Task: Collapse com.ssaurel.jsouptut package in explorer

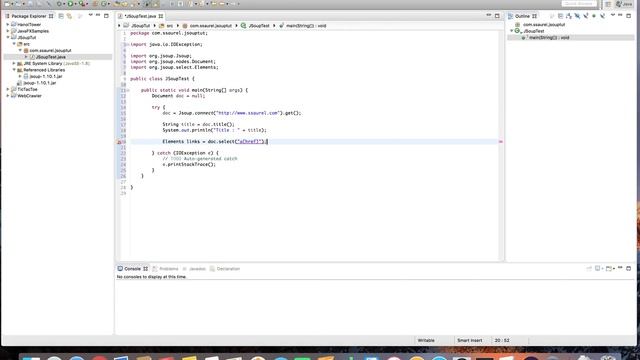Action: tap(20, 50)
